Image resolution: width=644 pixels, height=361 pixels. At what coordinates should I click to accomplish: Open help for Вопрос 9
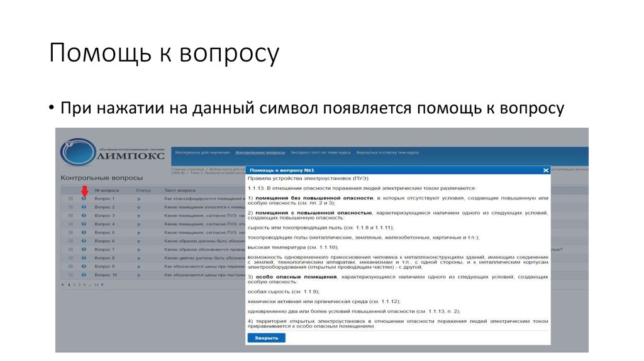84,266
